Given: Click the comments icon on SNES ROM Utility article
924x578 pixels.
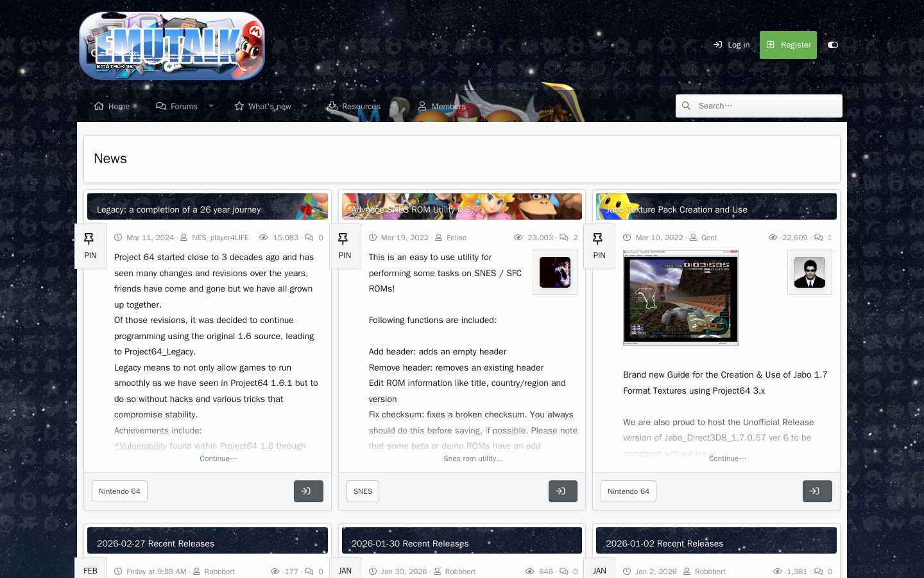Looking at the screenshot, I should [x=564, y=238].
